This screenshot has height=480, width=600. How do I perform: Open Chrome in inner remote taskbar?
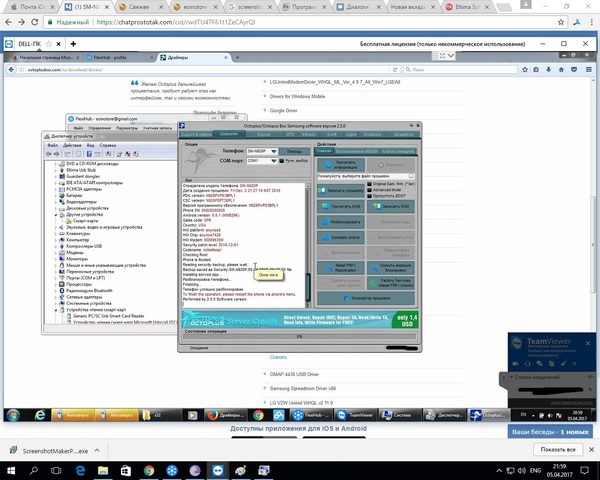(x=258, y=415)
